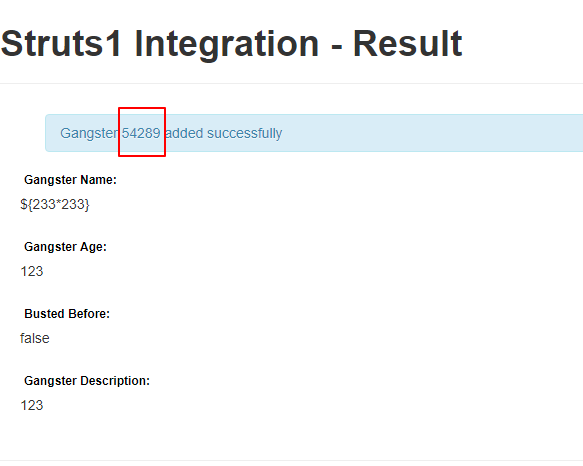The height and width of the screenshot is (466, 583).
Task: Click the word Struts1 in the title
Action: tap(61, 44)
